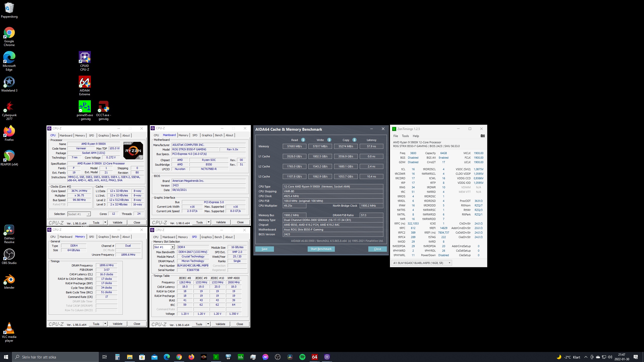Switch to About tab in CPU-Z Memory window
This screenshot has height=362, width=644.
(126, 237)
